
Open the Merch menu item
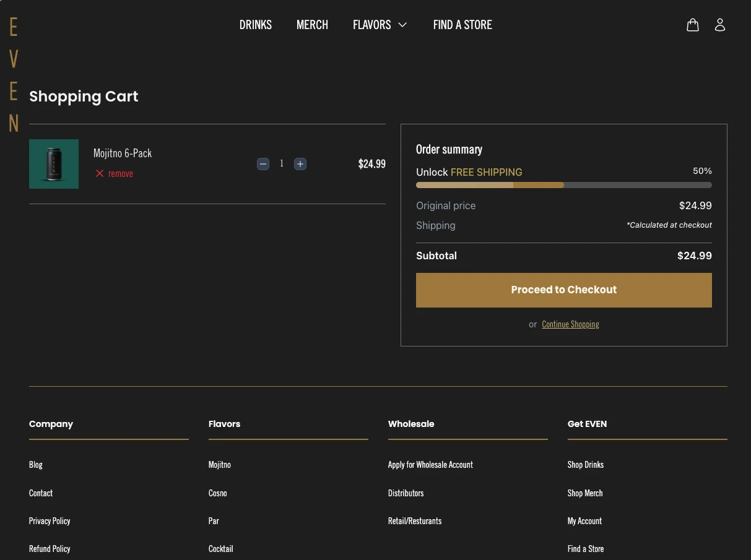(x=312, y=25)
